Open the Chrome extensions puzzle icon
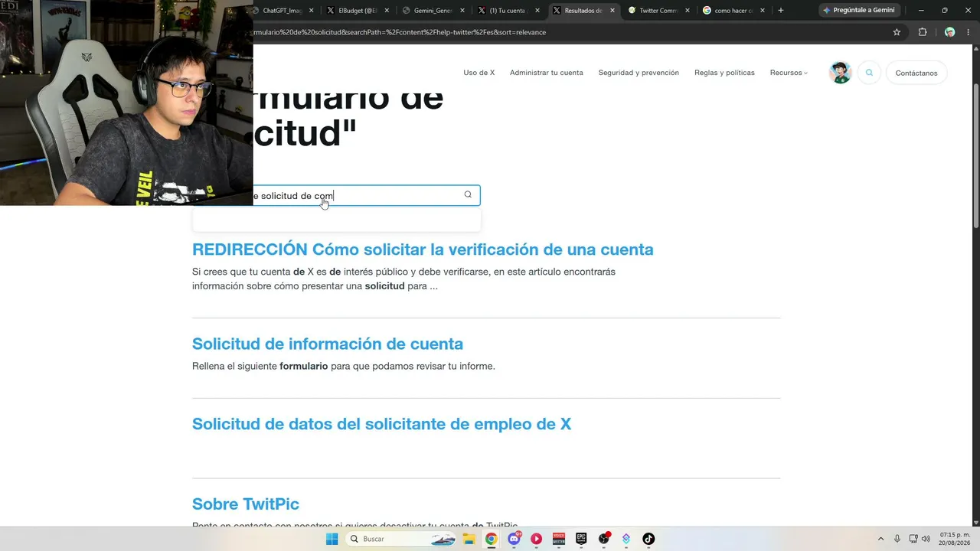 (x=923, y=32)
